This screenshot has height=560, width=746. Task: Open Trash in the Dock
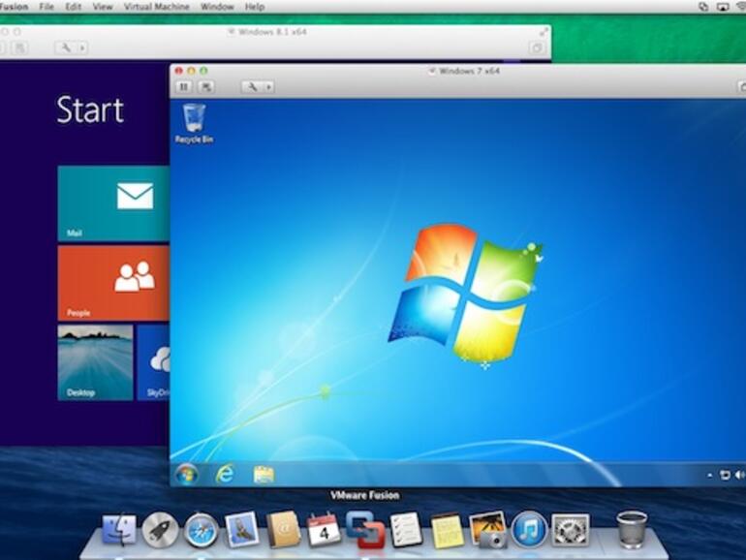click(x=632, y=529)
